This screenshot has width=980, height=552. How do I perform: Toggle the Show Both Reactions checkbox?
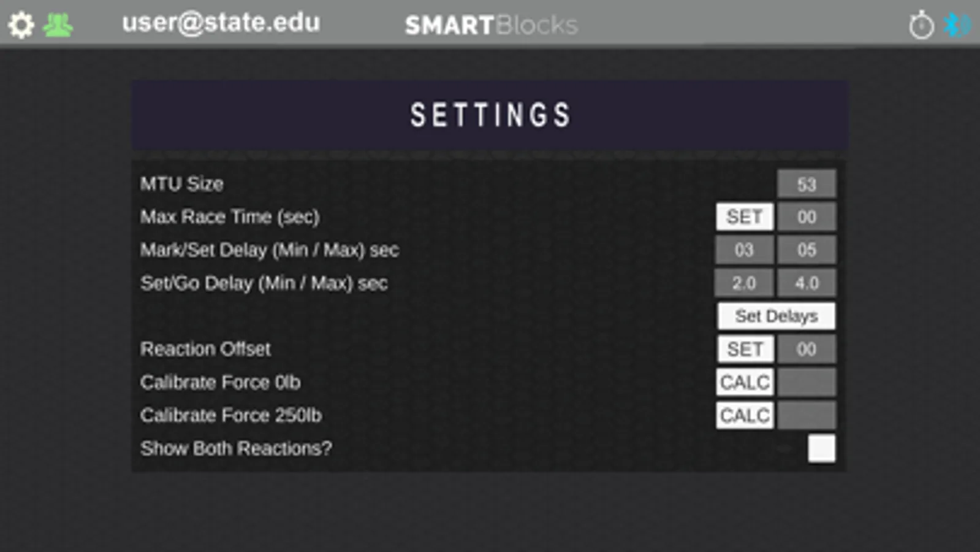(821, 448)
